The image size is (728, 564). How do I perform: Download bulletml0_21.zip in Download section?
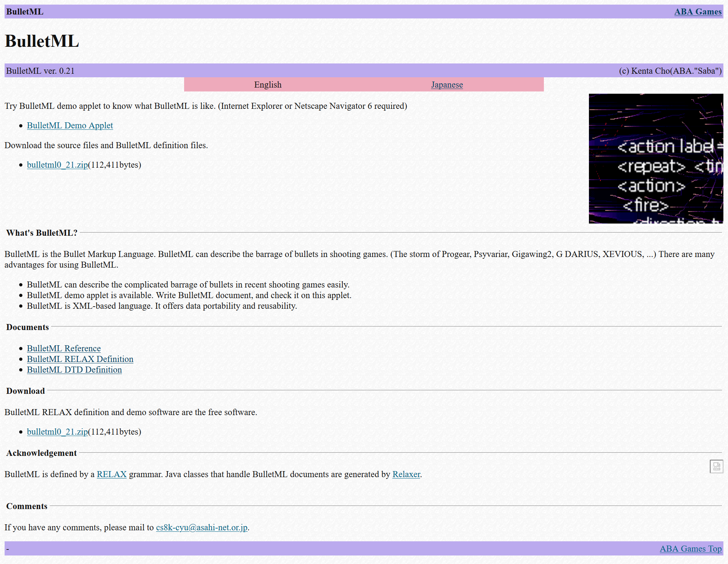coord(57,432)
